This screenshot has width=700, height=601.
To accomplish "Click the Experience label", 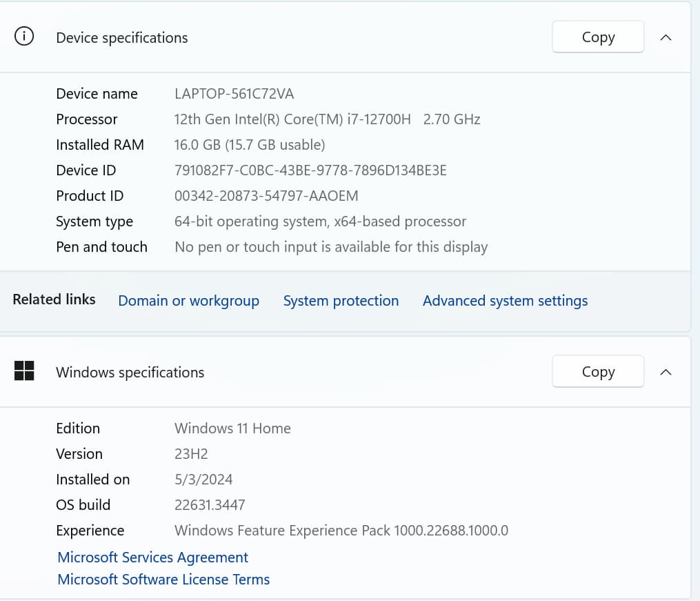I will 90,531.
